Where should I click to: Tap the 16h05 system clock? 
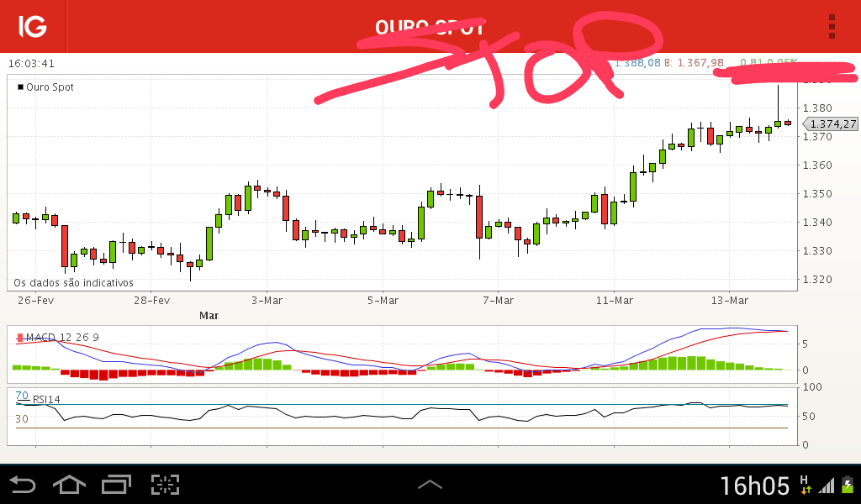coord(754,486)
